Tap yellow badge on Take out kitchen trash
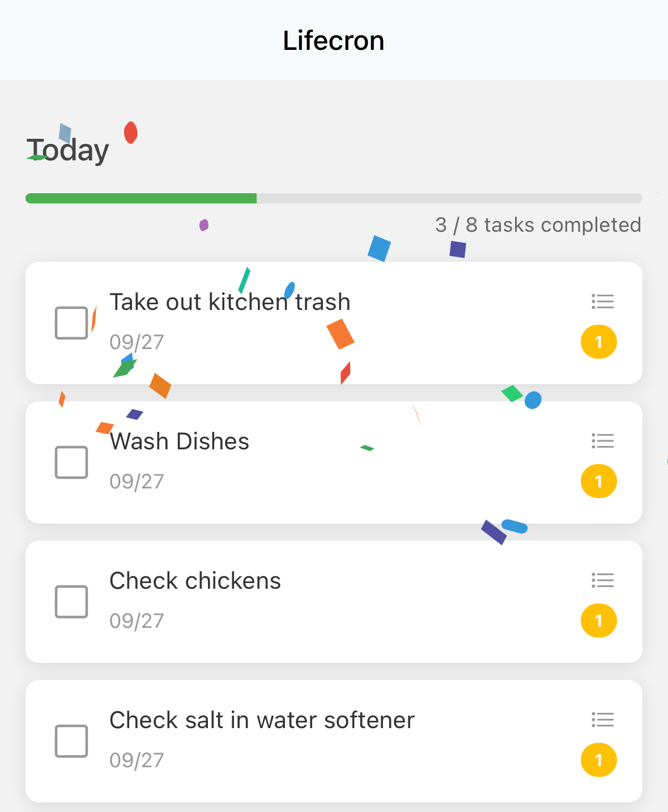Viewport: 668px width, 812px height. coord(598,342)
